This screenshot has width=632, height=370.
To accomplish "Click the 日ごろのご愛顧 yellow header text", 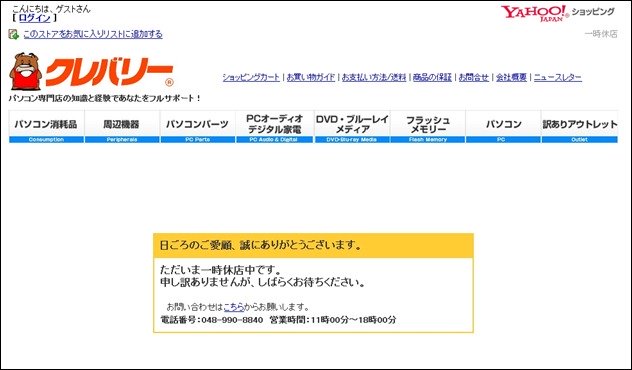I will click(x=260, y=245).
